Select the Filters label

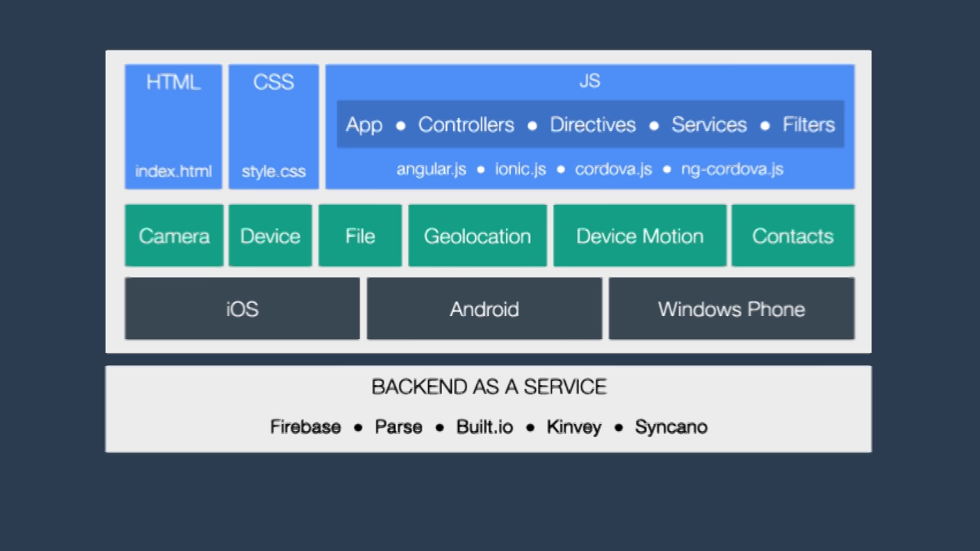tap(808, 124)
